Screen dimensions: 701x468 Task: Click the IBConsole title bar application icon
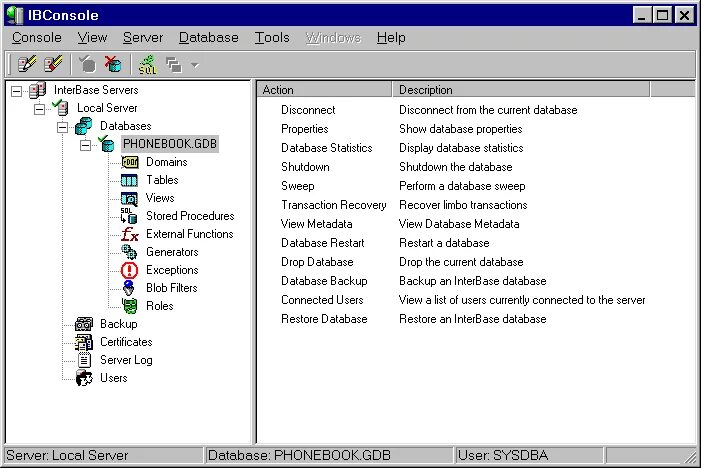point(15,15)
